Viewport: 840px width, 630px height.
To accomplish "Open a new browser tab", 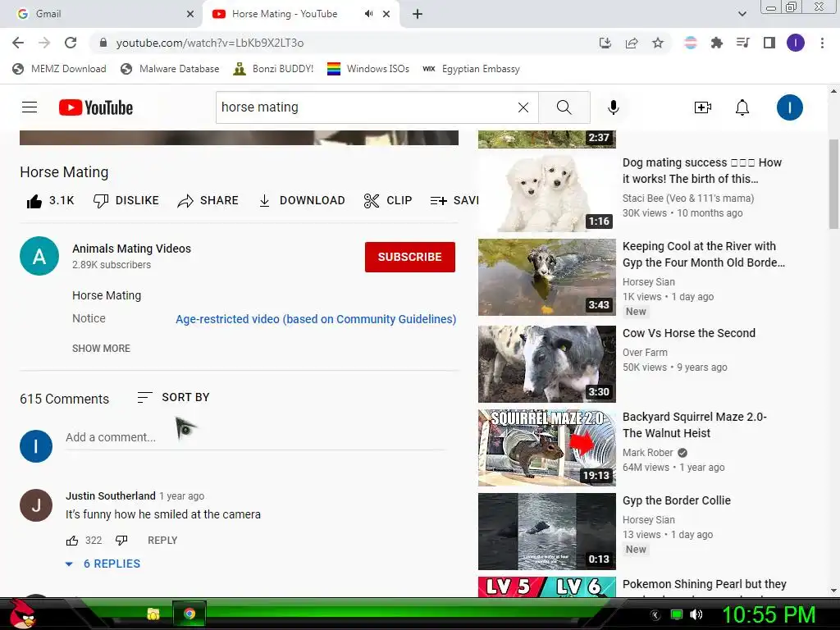I will pos(418,14).
